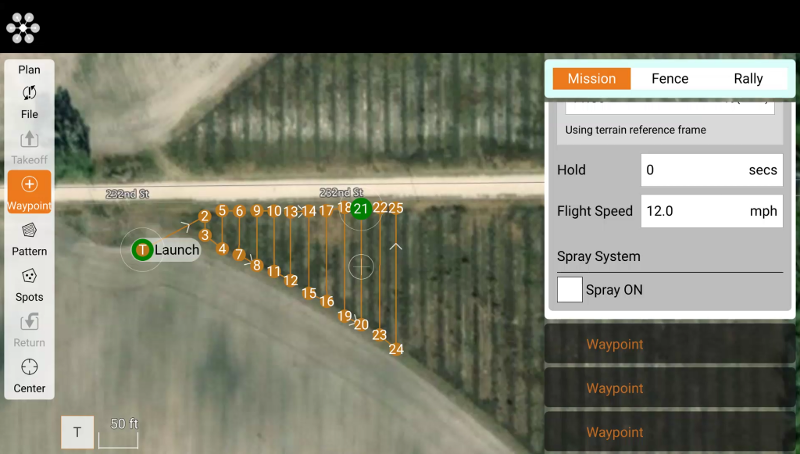
Task: Expand the second collapsed Waypoint item
Action: (670, 388)
